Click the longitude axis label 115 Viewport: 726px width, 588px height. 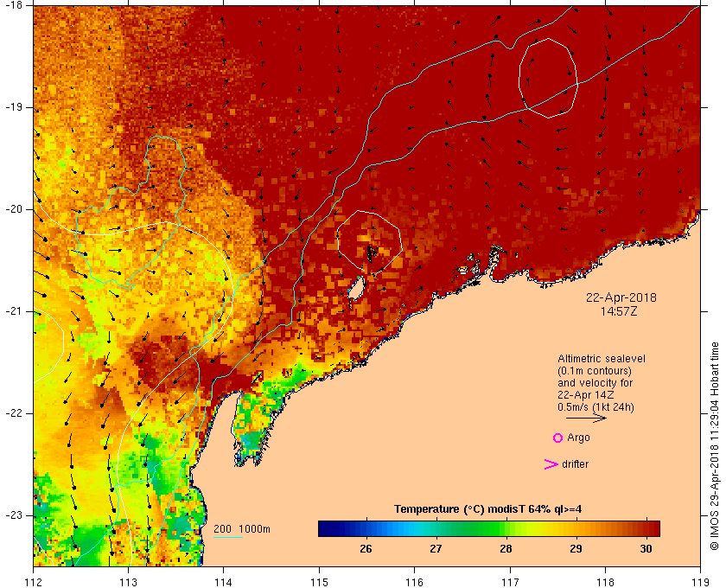319,581
